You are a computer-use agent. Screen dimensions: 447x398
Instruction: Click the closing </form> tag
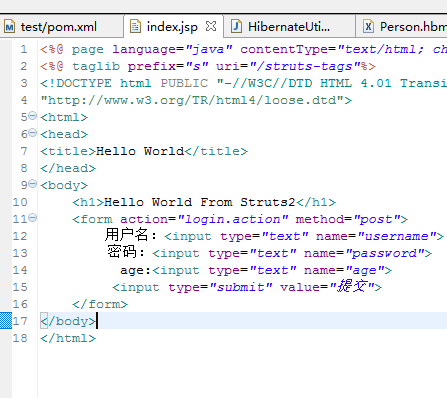pos(100,304)
